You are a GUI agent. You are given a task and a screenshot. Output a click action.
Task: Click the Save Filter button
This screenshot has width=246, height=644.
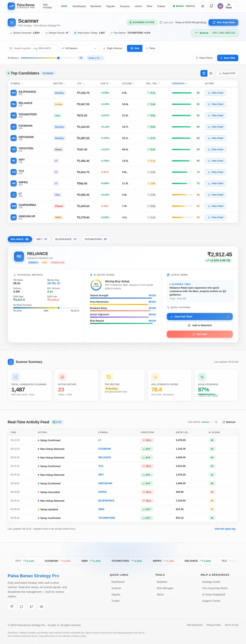pos(228,58)
